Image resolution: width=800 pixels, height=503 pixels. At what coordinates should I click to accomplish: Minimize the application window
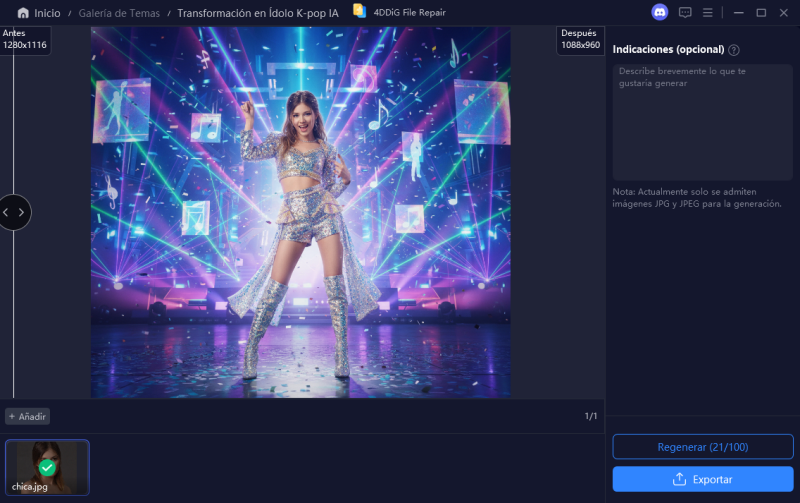[x=738, y=13]
